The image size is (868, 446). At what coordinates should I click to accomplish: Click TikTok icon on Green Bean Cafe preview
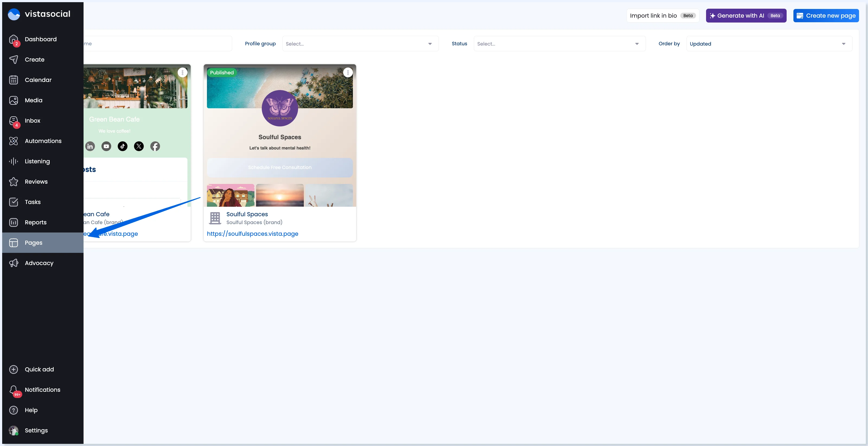[123, 146]
